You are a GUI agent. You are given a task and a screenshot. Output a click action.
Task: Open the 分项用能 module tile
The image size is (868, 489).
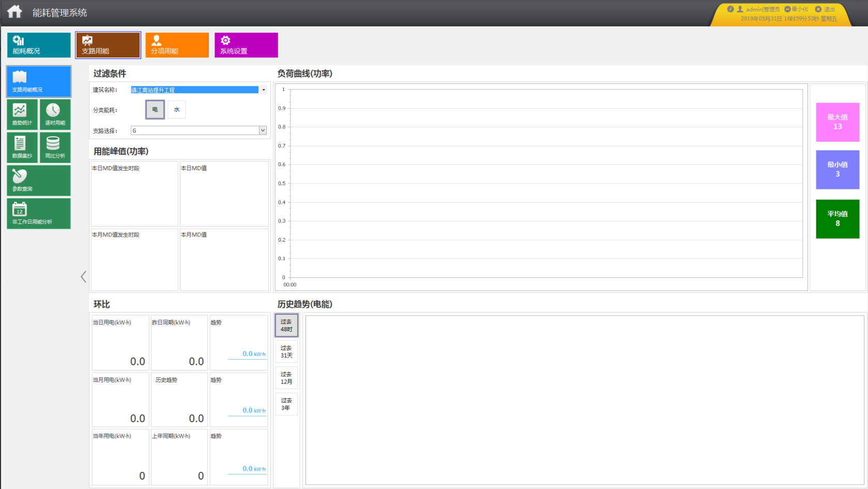(x=177, y=45)
